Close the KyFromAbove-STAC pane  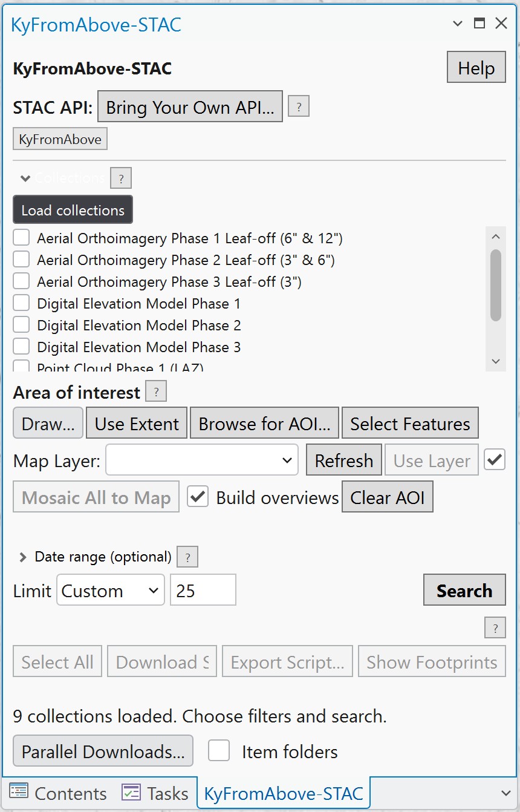(x=501, y=24)
